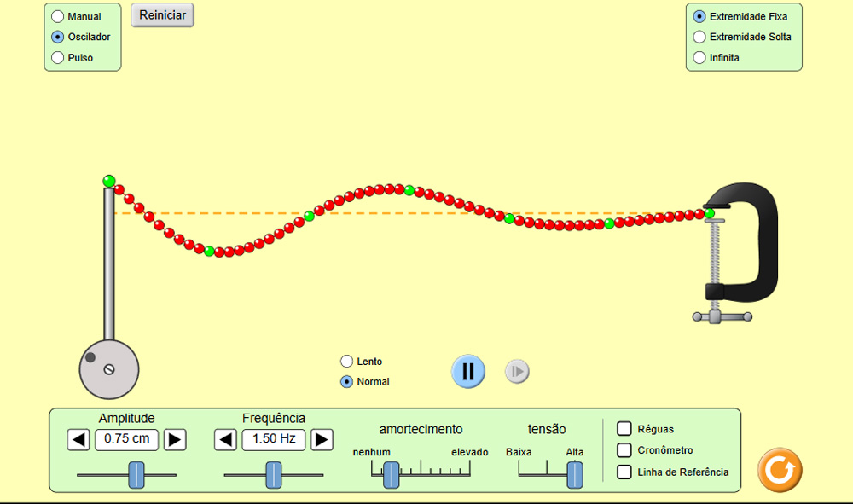This screenshot has height=504, width=853.
Task: Decrease frequency with the left arrow
Action: [x=226, y=439]
